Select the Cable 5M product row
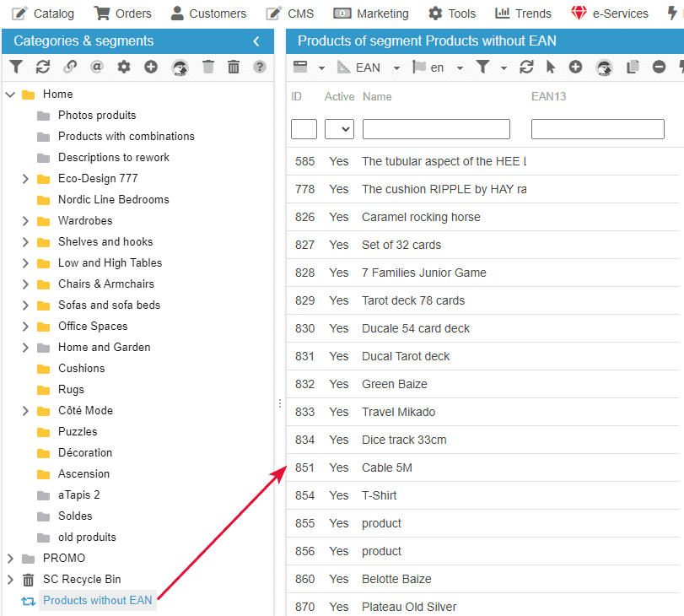The image size is (684, 616). click(x=387, y=467)
